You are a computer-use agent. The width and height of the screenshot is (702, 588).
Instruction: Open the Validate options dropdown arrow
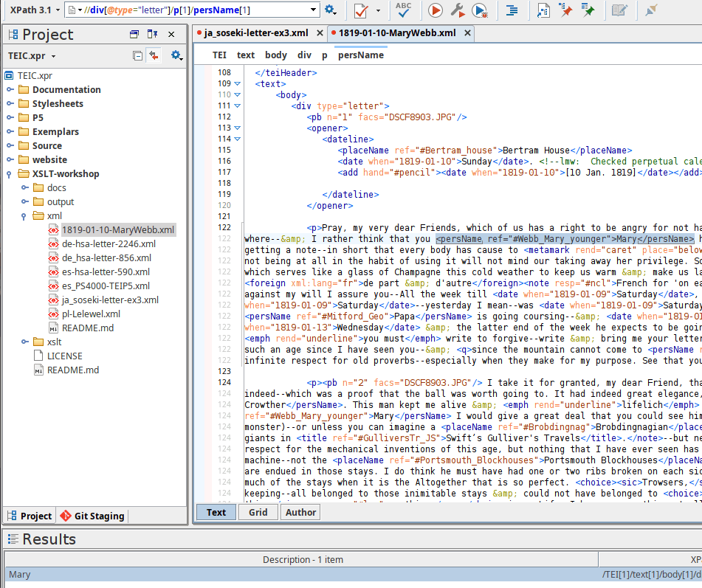coord(378,10)
